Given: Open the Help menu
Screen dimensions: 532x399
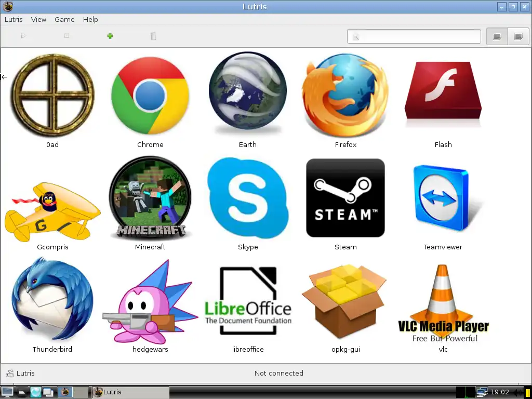Looking at the screenshot, I should [90, 19].
